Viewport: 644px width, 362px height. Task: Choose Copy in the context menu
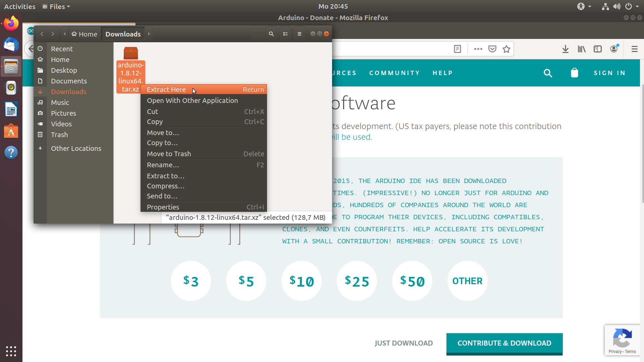[x=204, y=122]
